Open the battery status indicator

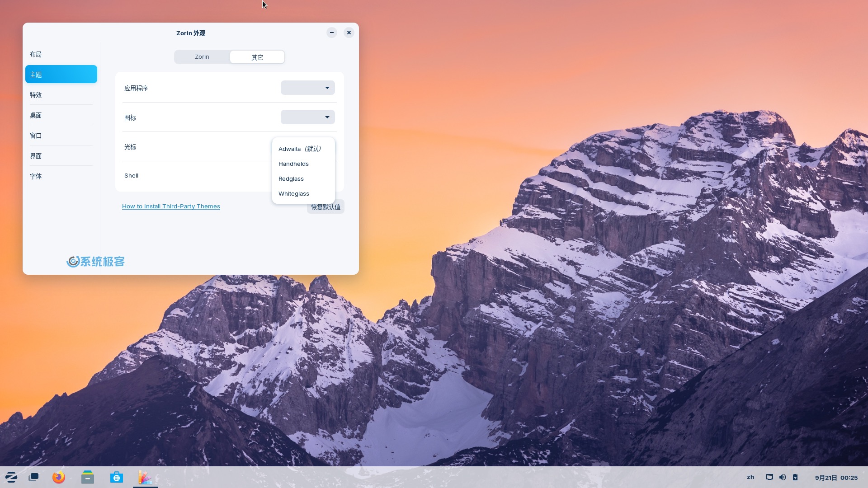point(795,477)
